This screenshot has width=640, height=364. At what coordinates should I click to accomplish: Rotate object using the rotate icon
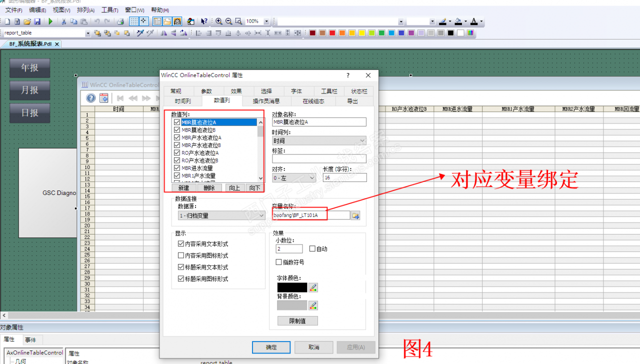pos(183,33)
